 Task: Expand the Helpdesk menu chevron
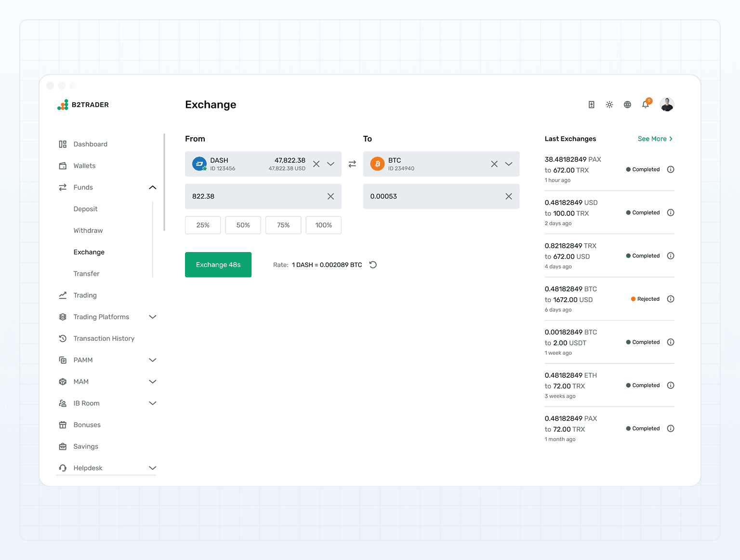pos(153,468)
